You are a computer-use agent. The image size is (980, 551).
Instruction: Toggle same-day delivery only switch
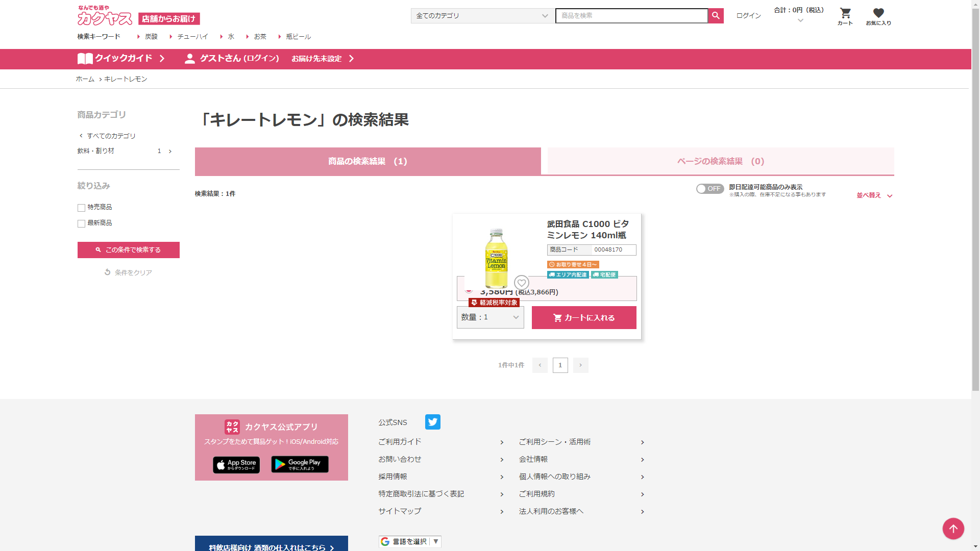click(709, 189)
